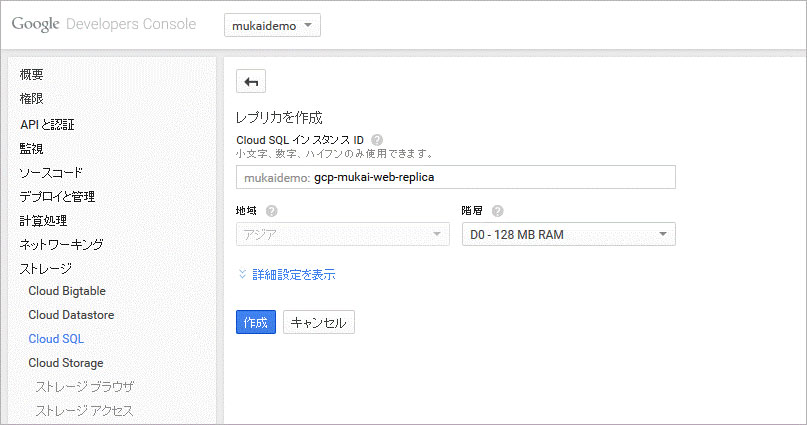Collapse ストレージ section in the sidebar
Screen dimensions: 807x425
45,269
